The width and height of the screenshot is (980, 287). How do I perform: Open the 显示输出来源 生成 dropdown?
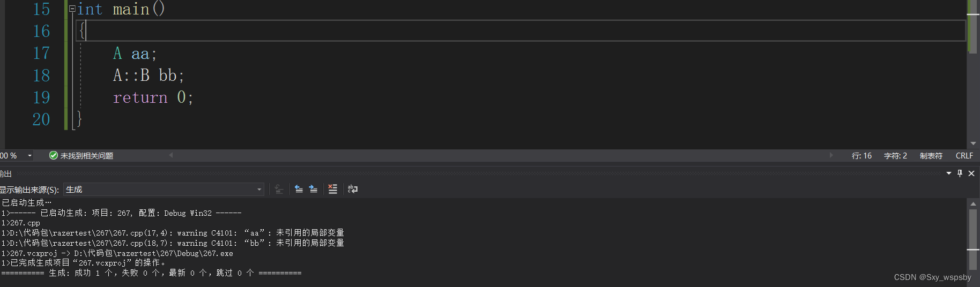(164, 189)
